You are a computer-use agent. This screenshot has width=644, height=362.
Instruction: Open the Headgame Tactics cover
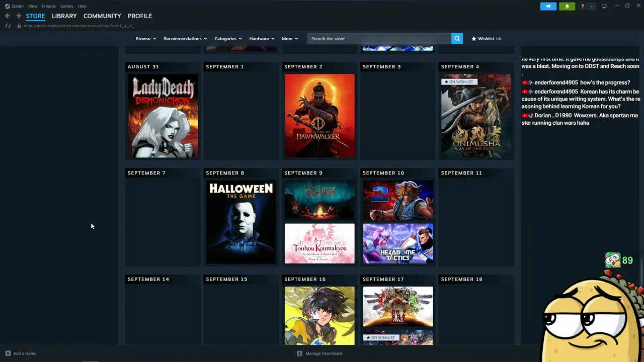[398, 243]
